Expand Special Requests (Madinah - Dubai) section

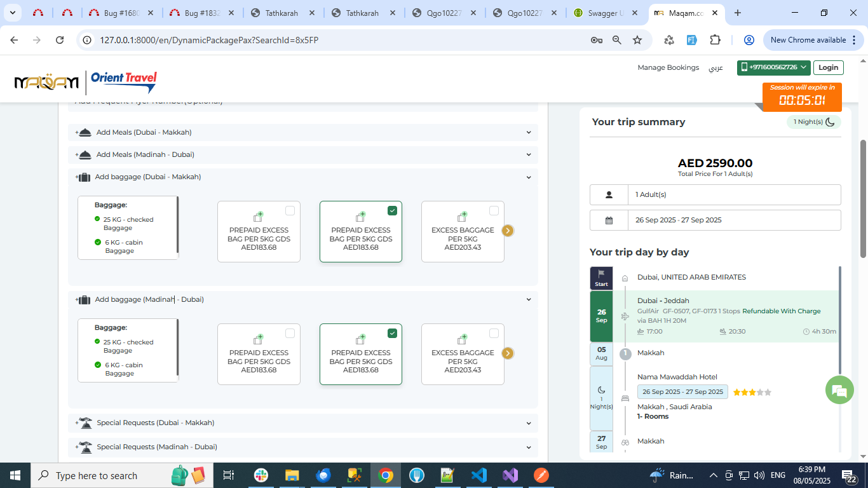(302, 447)
